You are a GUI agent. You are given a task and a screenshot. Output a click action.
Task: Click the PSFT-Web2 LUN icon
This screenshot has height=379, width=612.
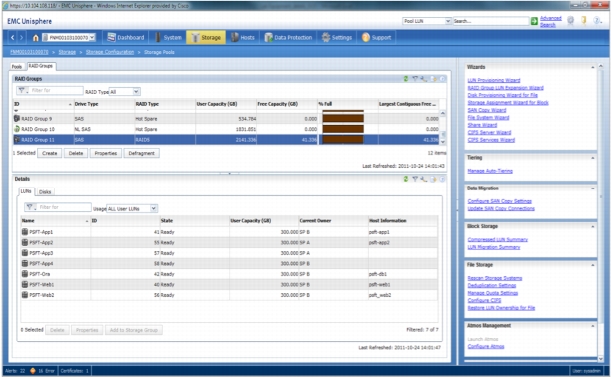pos(25,295)
